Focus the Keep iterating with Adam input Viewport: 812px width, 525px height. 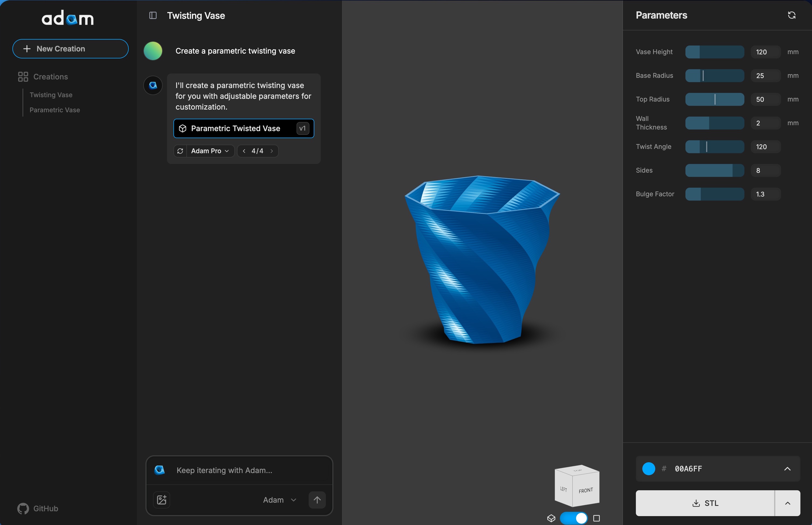(x=239, y=470)
